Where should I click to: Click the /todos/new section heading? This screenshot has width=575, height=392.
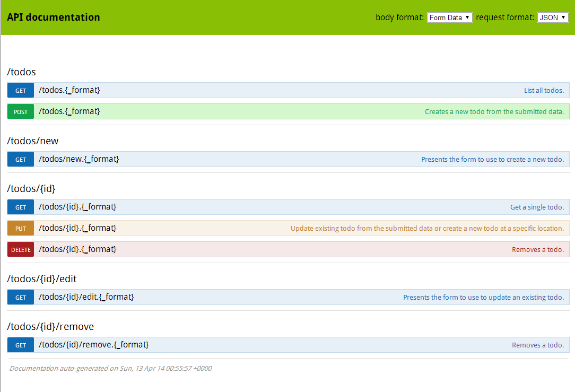click(x=33, y=141)
